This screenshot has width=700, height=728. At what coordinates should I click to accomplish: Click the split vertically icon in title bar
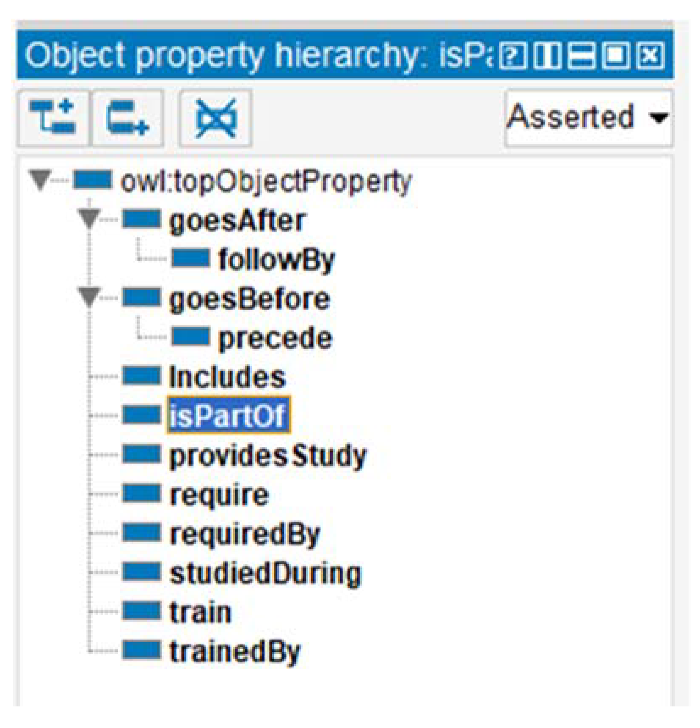[547, 55]
